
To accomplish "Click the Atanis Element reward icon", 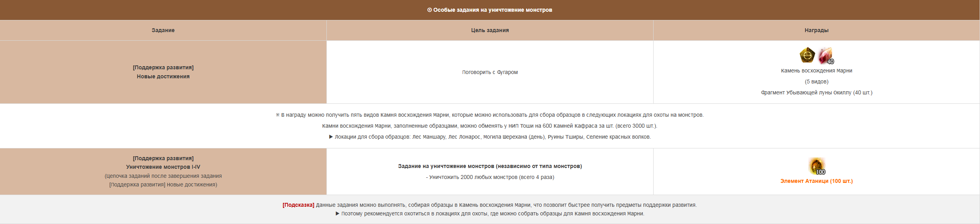I will click(817, 166).
